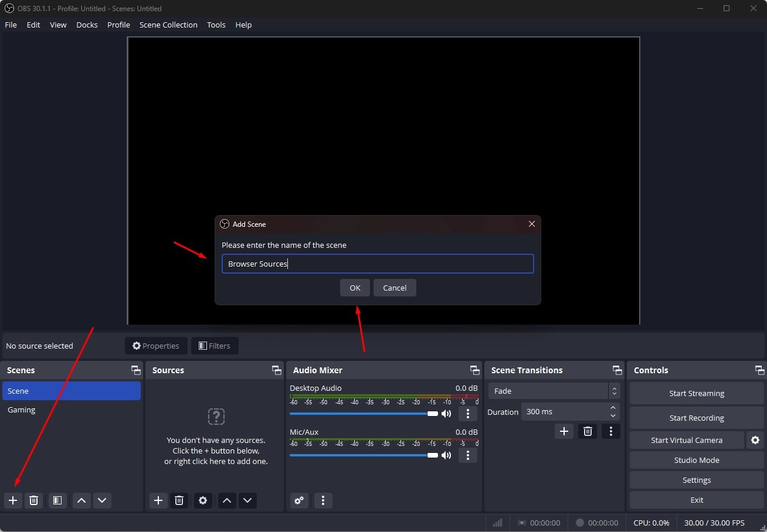
Task: Open source Properties button
Action: coord(156,346)
